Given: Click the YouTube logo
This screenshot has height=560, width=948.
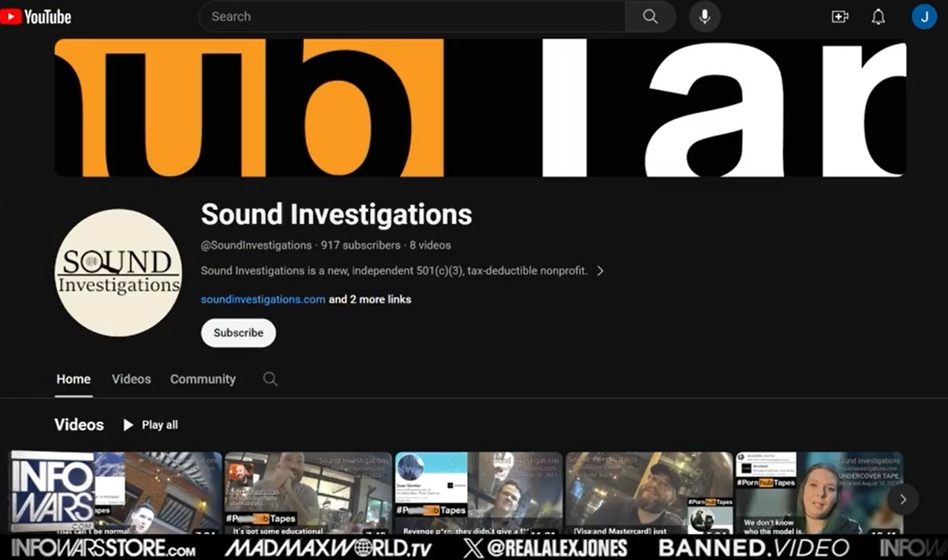Looking at the screenshot, I should click(36, 17).
